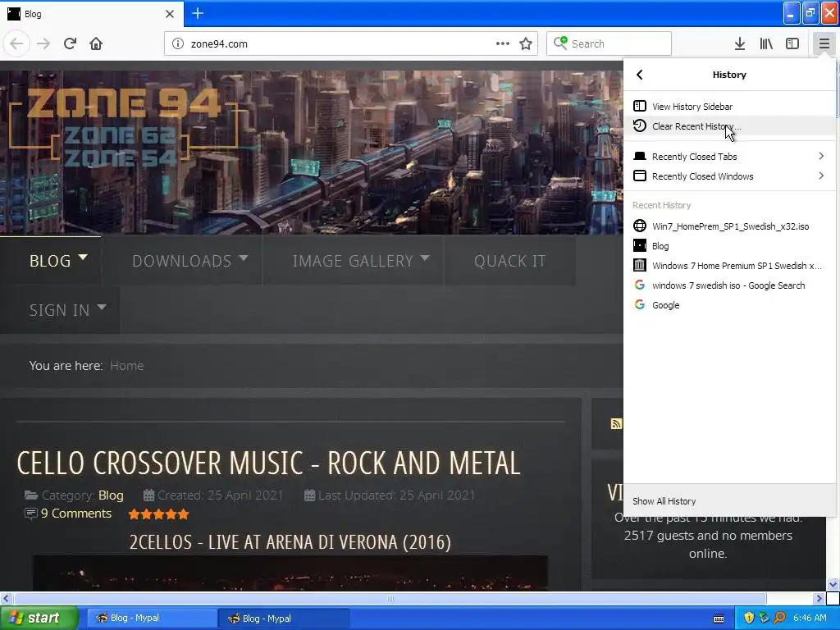840x630 pixels.
Task: Click the QUACK IT menu item
Action: [509, 260]
